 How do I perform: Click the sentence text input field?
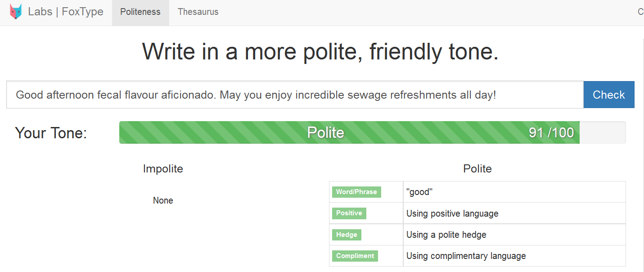(295, 95)
